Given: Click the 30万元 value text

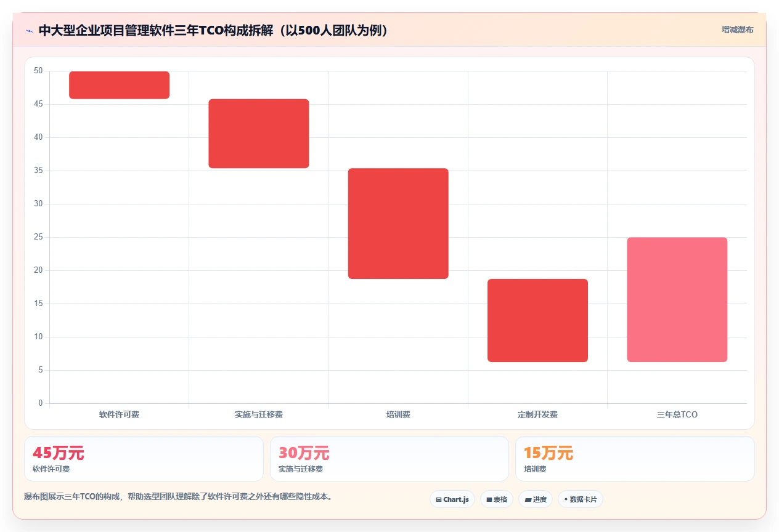Looking at the screenshot, I should [304, 453].
